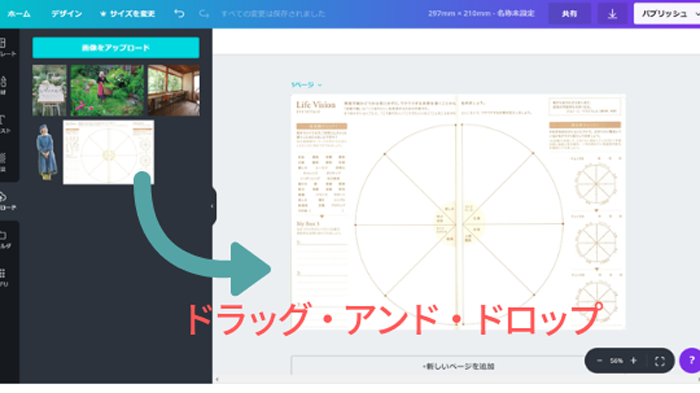Collapse the side panel handle

(x=212, y=206)
